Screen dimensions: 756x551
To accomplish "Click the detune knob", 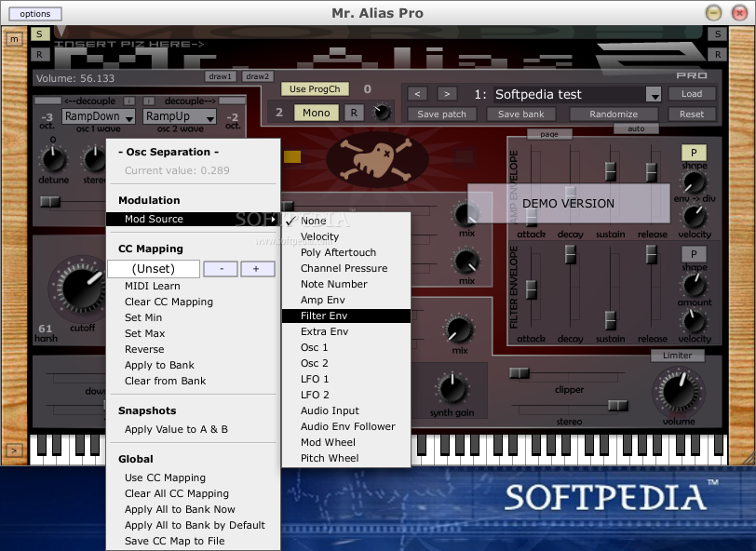I will point(53,159).
